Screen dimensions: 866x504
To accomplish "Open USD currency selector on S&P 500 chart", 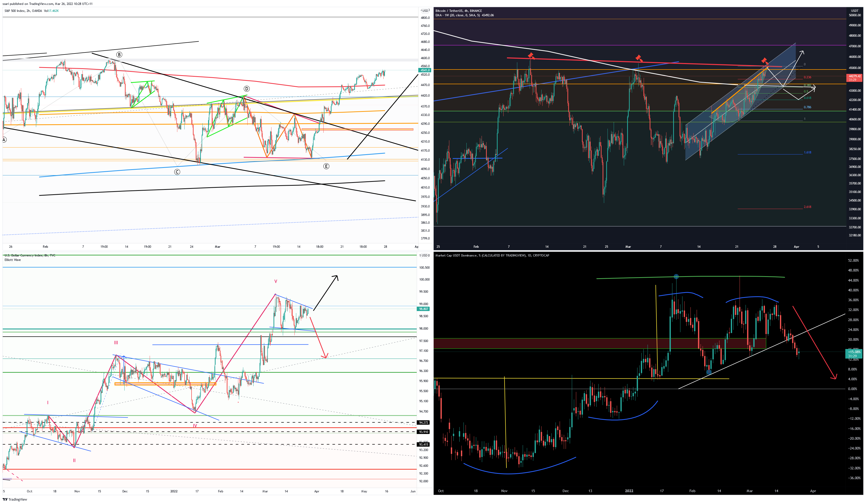I will click(x=425, y=11).
